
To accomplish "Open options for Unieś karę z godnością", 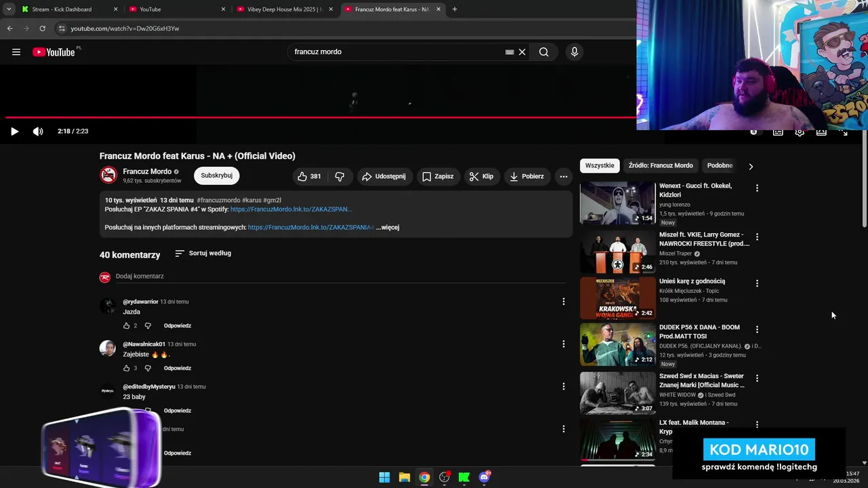I will [757, 283].
